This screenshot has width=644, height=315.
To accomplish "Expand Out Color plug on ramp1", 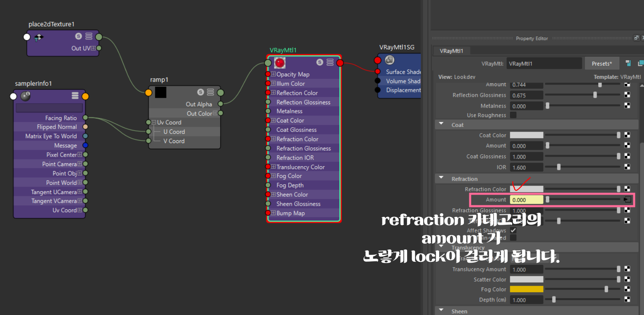I will pos(215,113).
